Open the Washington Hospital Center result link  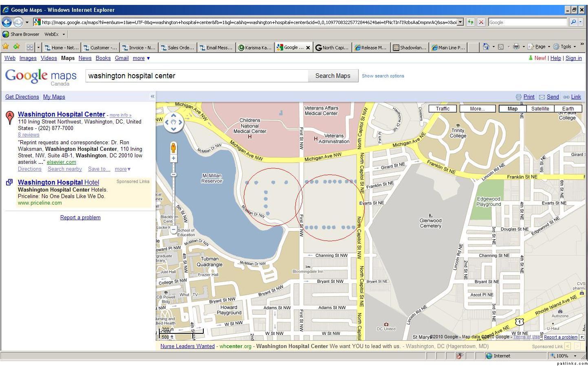point(62,114)
